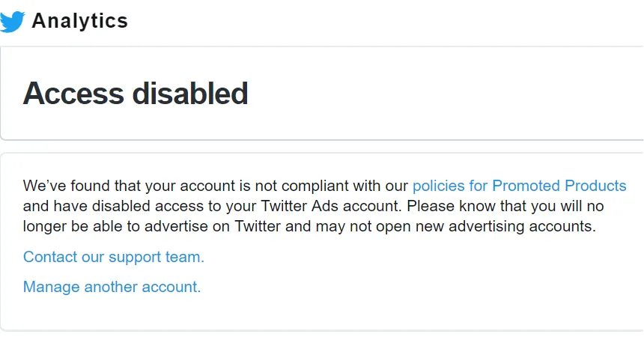The height and width of the screenshot is (340, 644).
Task: Click the word Access in the heading
Action: pos(73,93)
